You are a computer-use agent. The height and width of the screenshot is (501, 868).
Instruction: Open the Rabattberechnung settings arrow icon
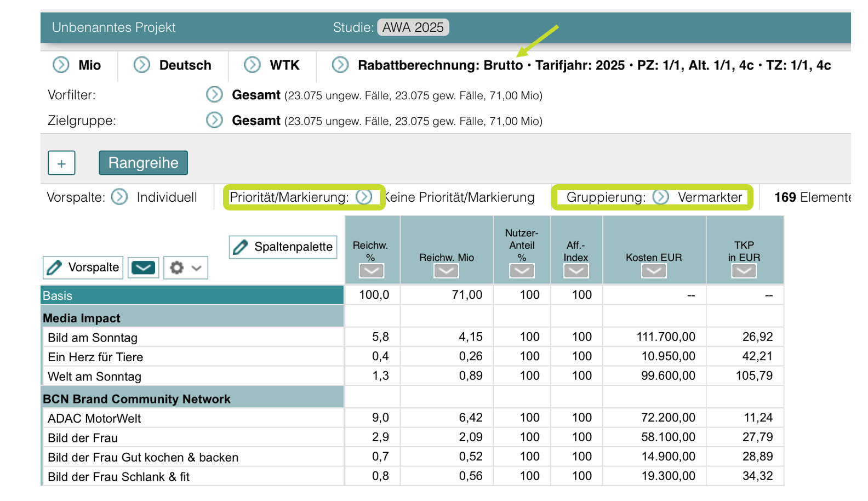click(x=340, y=65)
